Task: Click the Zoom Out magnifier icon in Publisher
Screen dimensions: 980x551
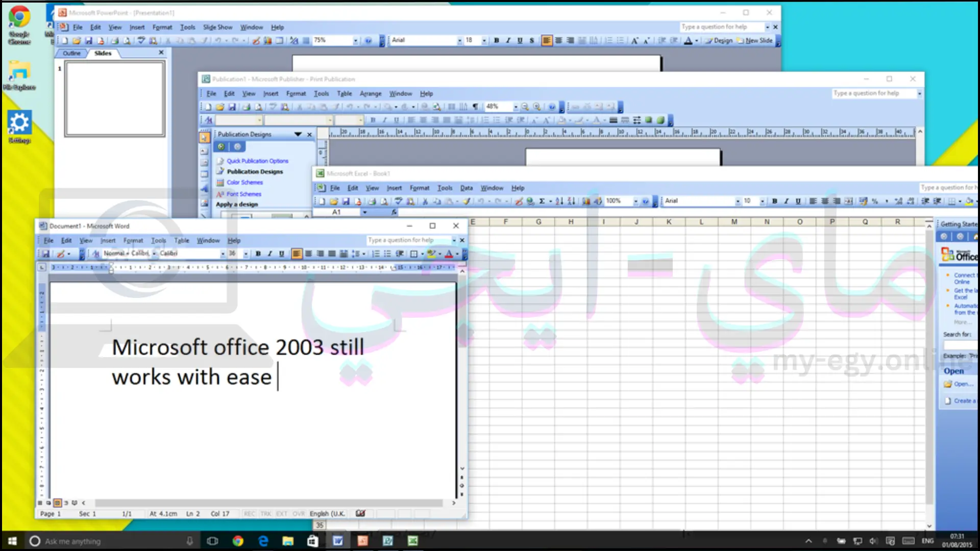Action: coord(525,107)
